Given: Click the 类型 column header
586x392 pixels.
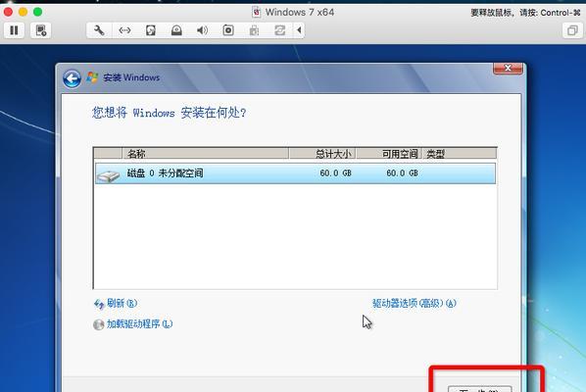Looking at the screenshot, I should tap(460, 154).
